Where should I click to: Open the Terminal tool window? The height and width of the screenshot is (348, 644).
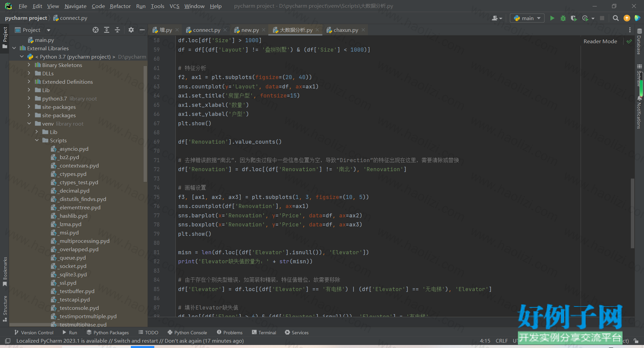click(x=264, y=332)
